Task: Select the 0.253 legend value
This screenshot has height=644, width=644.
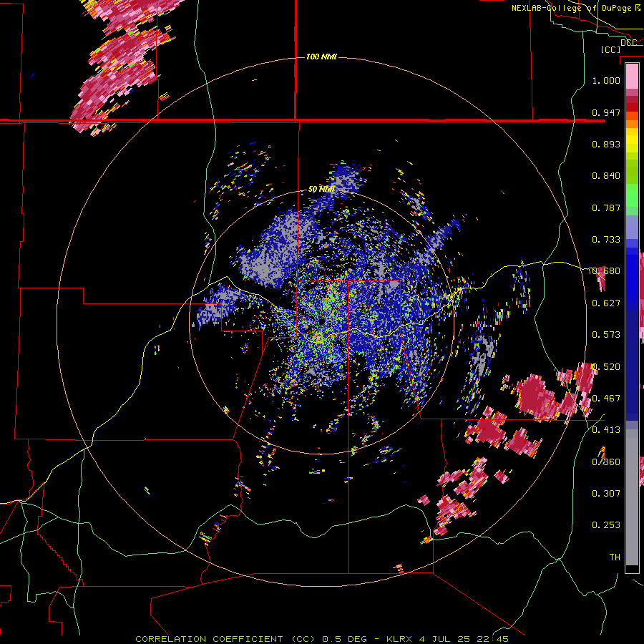Action: point(606,525)
